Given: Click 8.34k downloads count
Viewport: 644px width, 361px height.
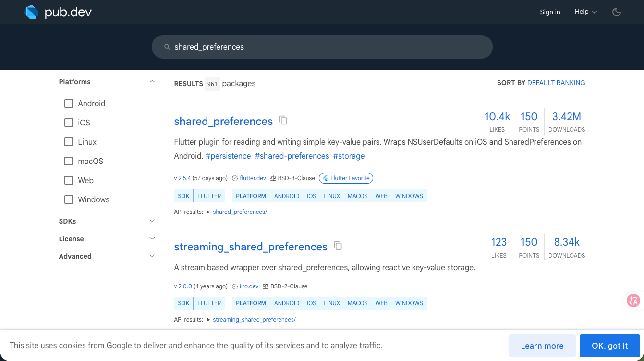Looking at the screenshot, I should [567, 242].
